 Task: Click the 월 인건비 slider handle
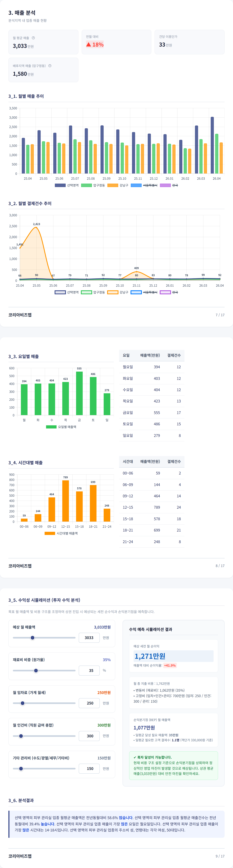click(x=21, y=736)
